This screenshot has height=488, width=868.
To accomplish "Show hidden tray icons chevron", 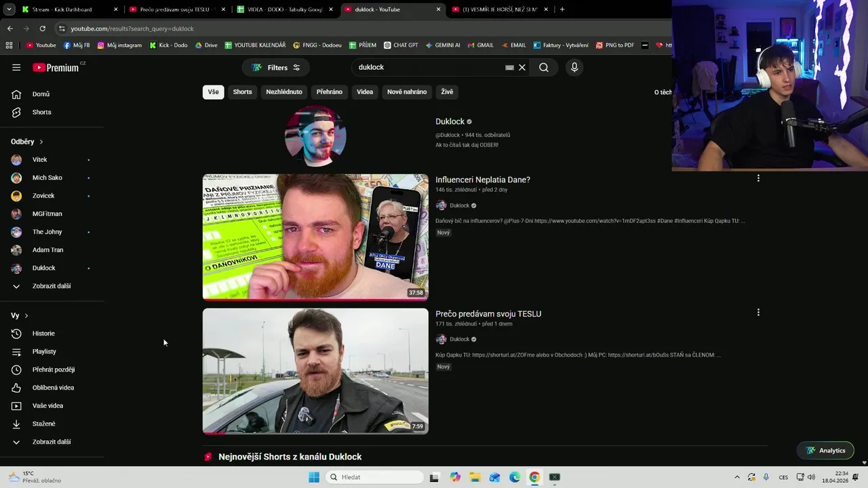I will click(x=737, y=477).
